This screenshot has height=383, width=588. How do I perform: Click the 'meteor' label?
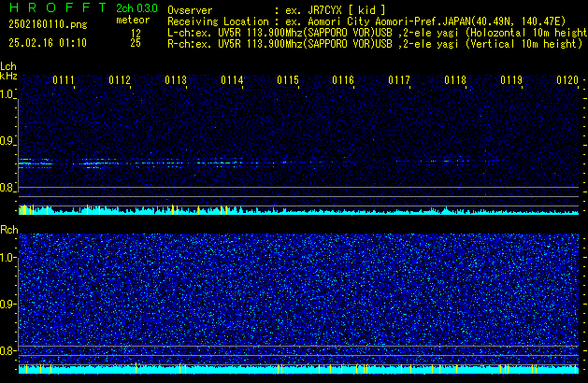coord(133,20)
